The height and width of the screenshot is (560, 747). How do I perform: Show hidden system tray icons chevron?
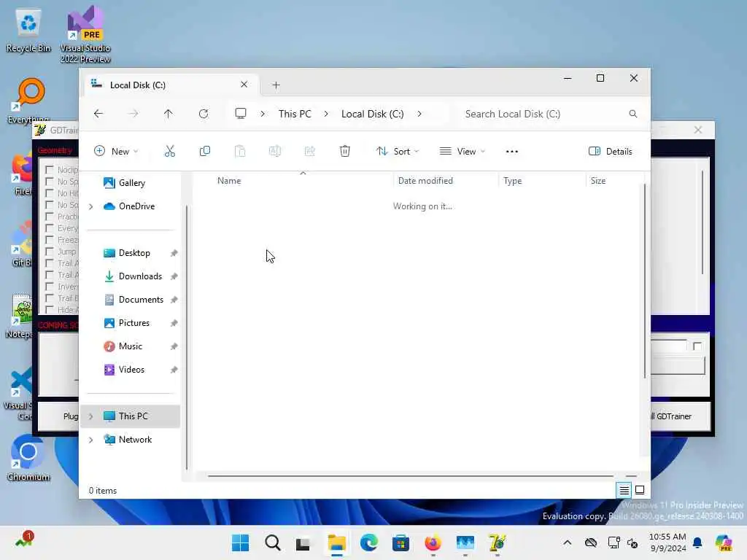(x=567, y=542)
